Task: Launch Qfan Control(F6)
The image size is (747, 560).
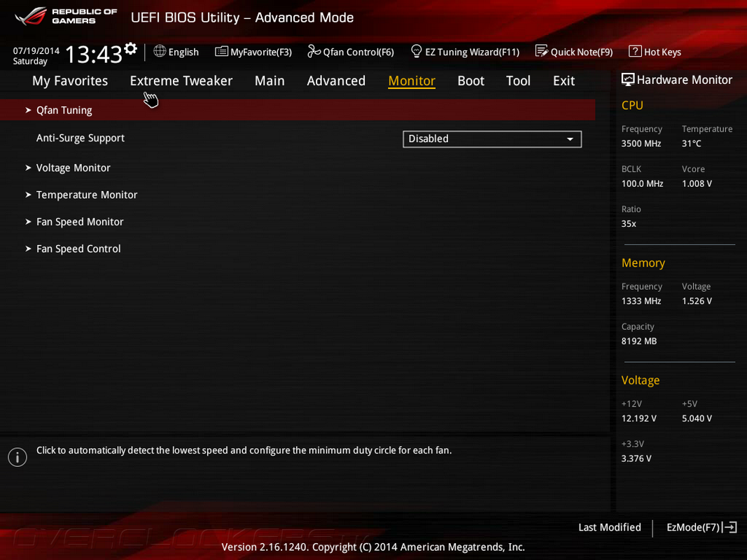Action: pos(351,51)
